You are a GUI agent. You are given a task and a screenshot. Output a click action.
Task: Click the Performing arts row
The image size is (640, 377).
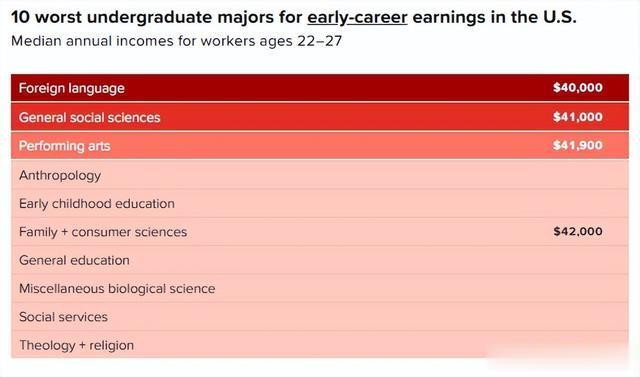pyautogui.click(x=320, y=146)
